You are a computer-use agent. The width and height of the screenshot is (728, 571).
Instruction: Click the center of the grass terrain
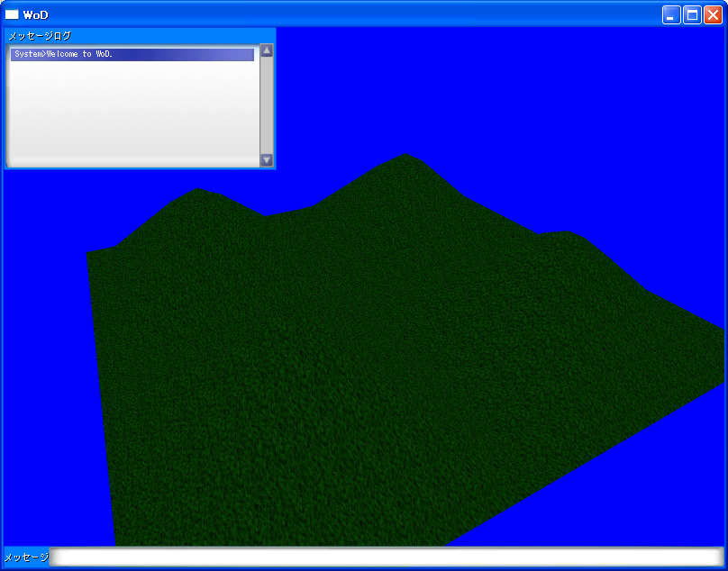point(378,360)
